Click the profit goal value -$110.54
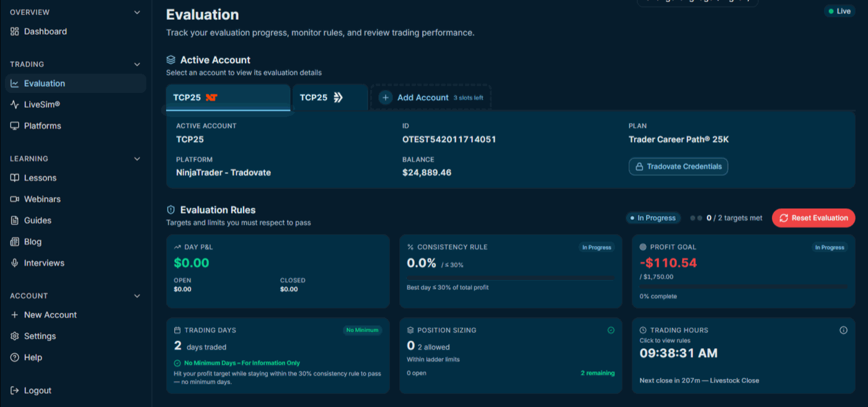868x407 pixels. tap(668, 263)
